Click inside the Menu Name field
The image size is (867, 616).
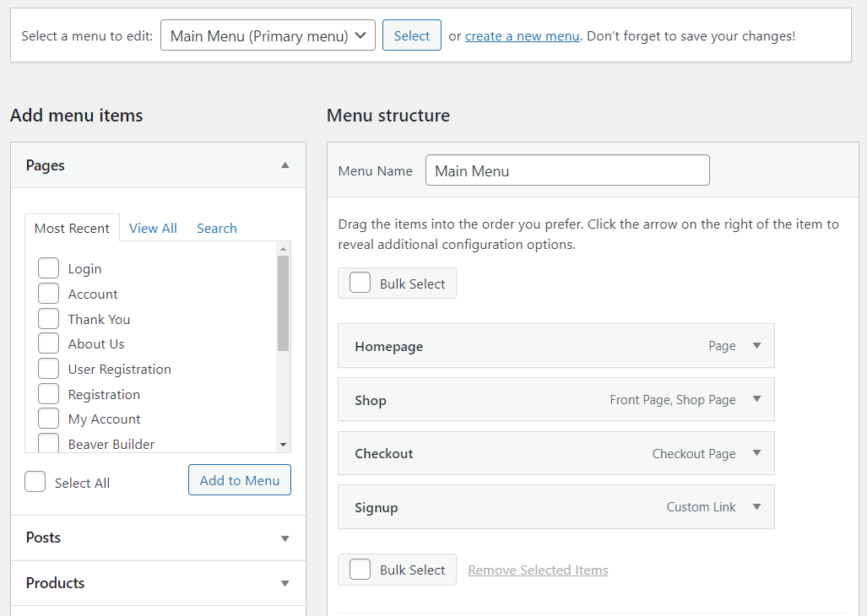[x=566, y=170]
